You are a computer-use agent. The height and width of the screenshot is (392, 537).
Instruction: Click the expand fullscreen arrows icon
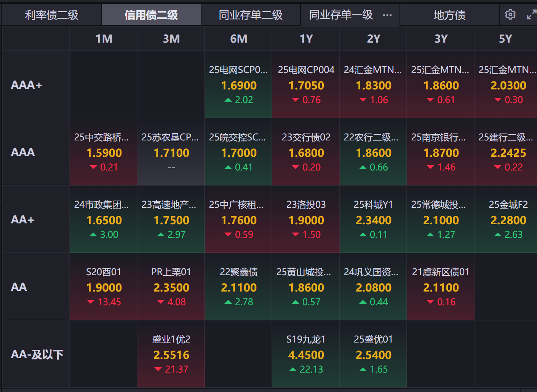pyautogui.click(x=531, y=15)
